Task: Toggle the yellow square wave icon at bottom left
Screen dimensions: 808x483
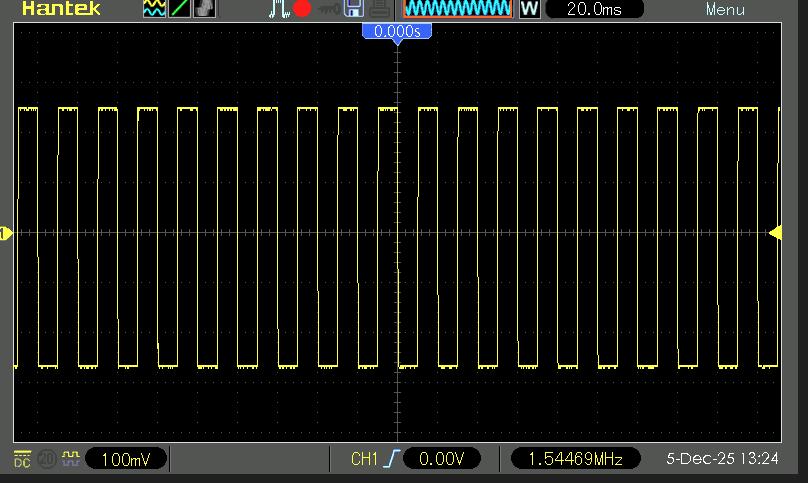Action: tap(71, 459)
